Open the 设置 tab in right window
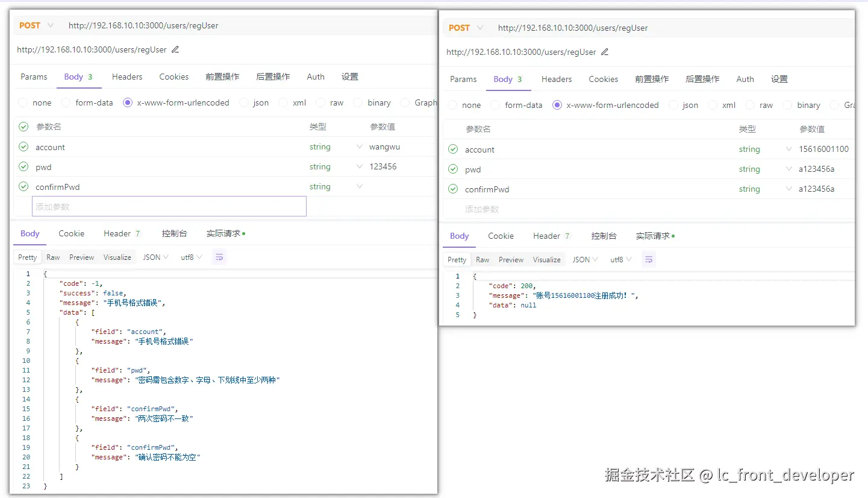This screenshot has height=498, width=868. [779, 79]
